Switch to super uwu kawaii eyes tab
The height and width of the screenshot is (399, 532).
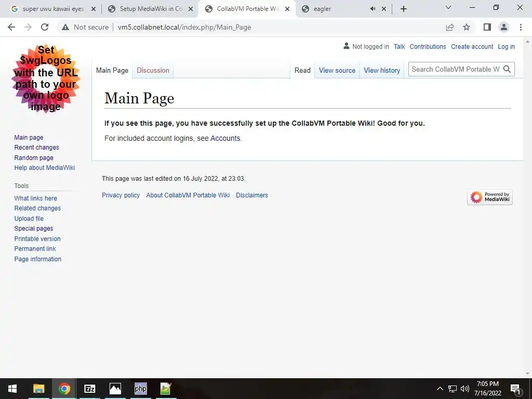tap(53, 9)
